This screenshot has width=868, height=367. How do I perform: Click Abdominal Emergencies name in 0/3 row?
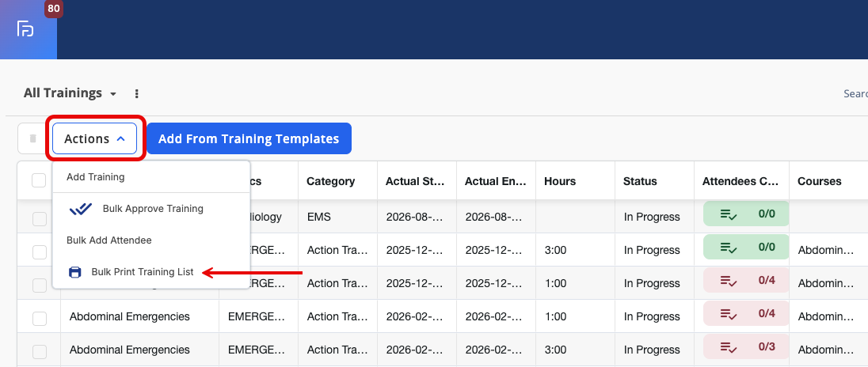(x=130, y=350)
